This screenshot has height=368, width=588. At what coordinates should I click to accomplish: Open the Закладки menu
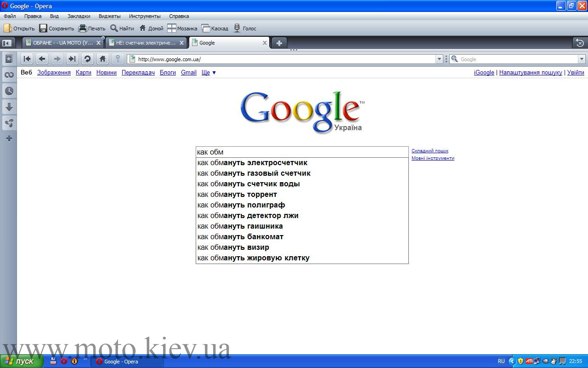[79, 16]
